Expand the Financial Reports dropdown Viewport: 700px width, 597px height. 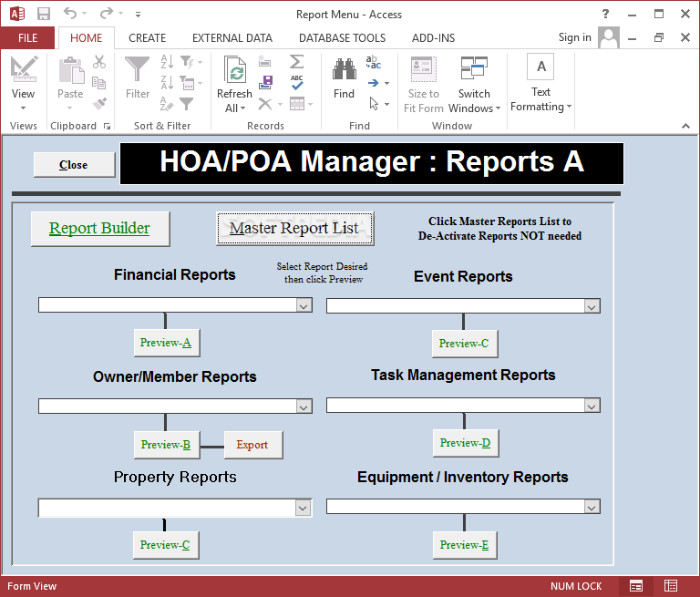point(304,306)
